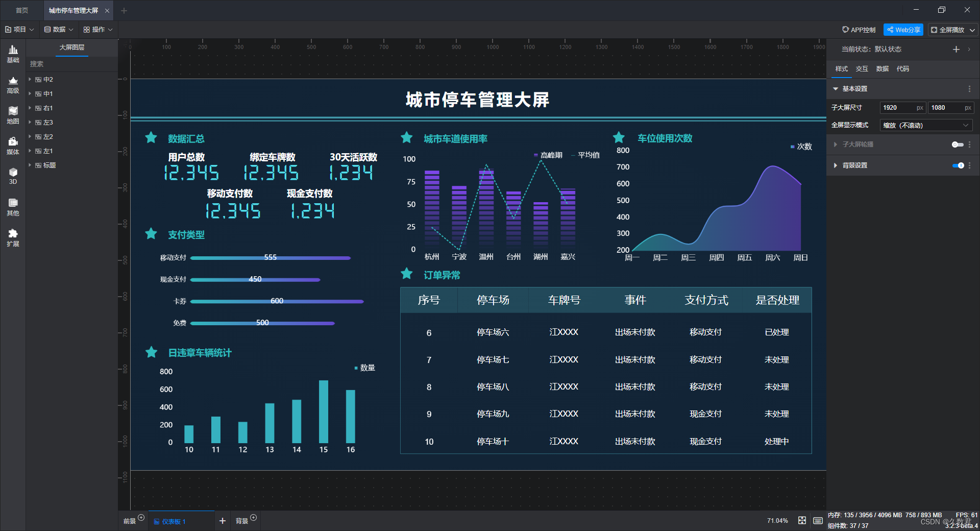Click add icon next to 背景
Screen dimensions: 980x531
click(254, 518)
